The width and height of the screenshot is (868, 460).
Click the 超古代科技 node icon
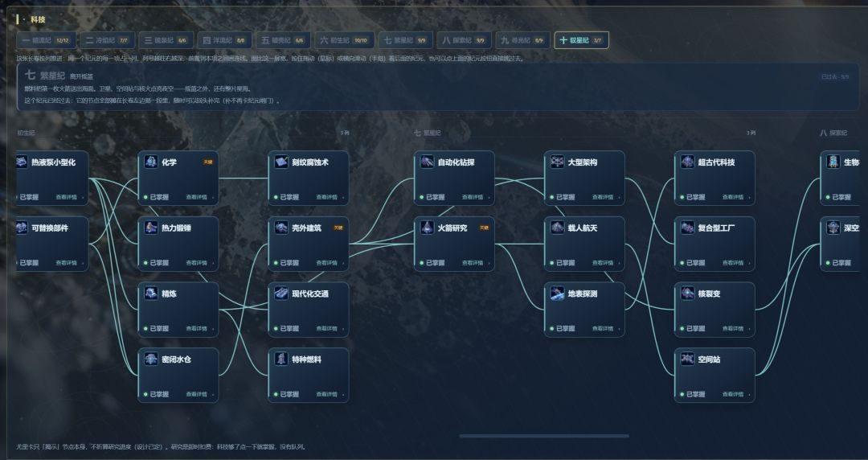[687, 162]
